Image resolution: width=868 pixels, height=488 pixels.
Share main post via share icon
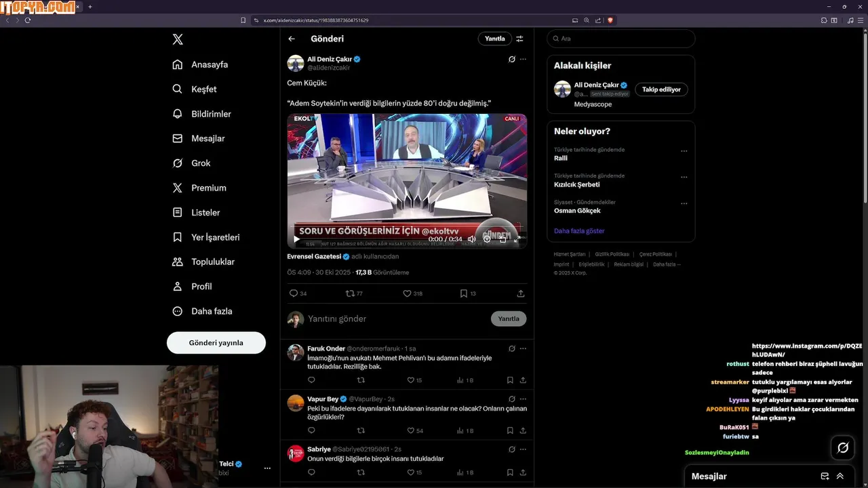pyautogui.click(x=521, y=293)
